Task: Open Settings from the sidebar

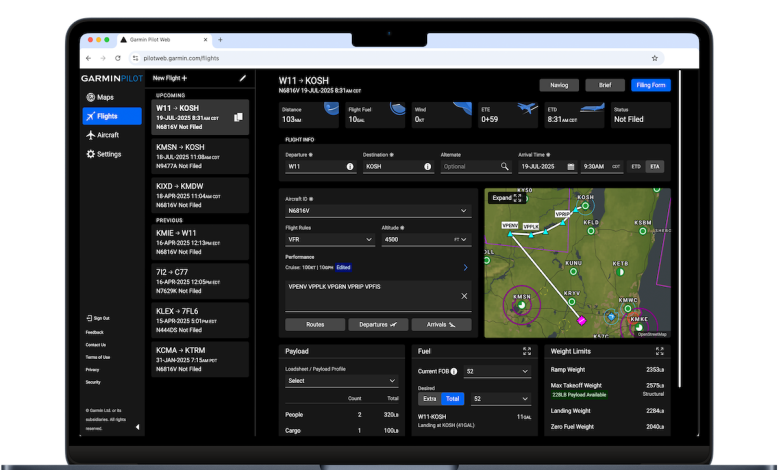Action: (x=103, y=154)
